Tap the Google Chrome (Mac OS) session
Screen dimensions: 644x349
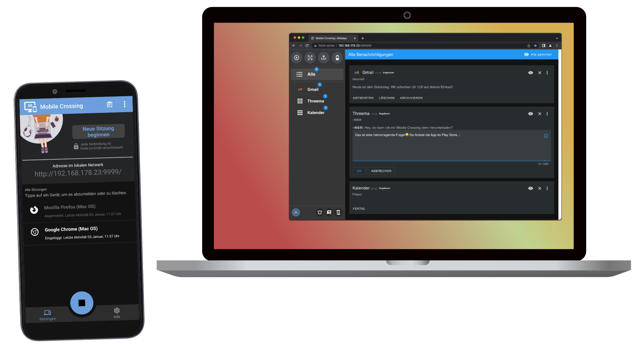click(80, 233)
